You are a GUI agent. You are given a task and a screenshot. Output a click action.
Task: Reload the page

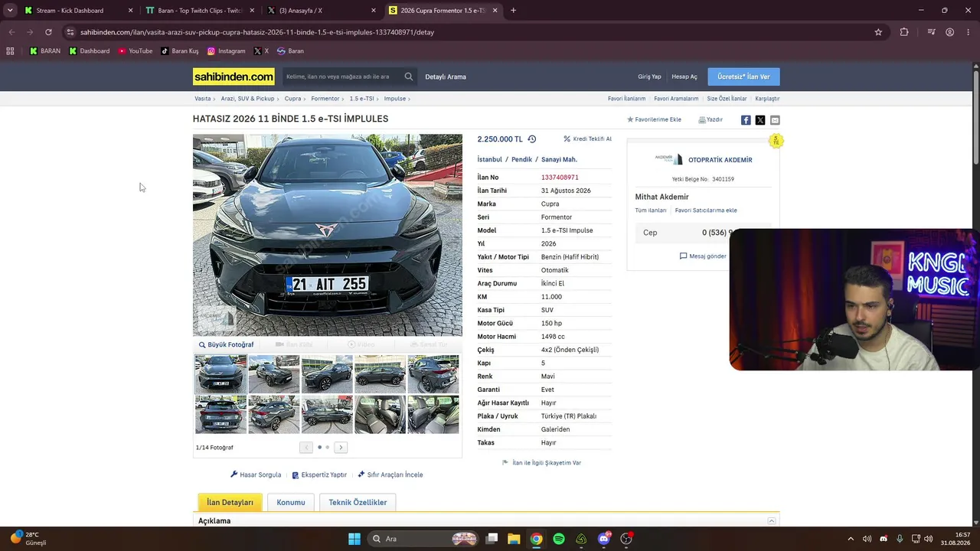[x=48, y=32]
